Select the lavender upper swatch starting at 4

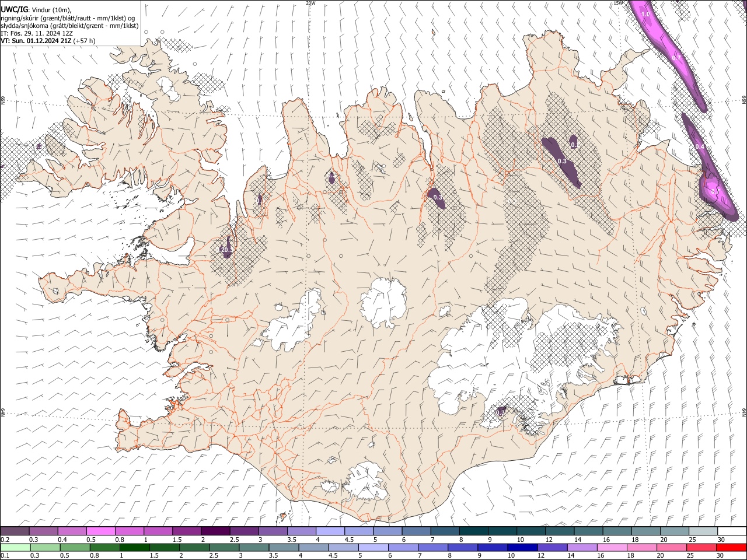(330, 531)
